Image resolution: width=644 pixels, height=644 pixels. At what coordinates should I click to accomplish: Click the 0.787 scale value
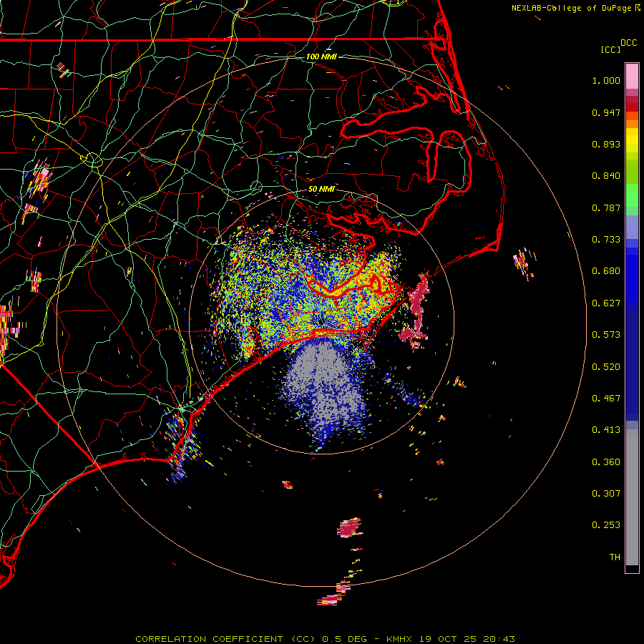pyautogui.click(x=606, y=208)
